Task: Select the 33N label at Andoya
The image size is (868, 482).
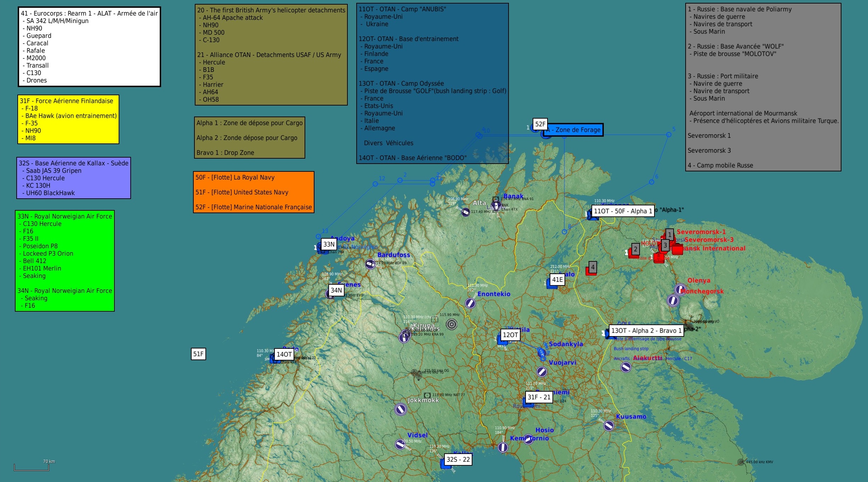Action: coord(329,244)
